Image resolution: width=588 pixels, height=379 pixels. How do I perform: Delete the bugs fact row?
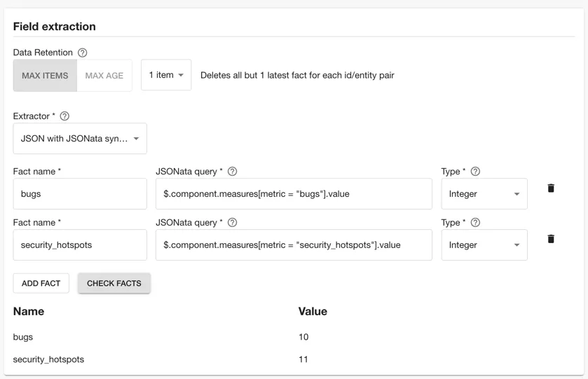coord(551,188)
